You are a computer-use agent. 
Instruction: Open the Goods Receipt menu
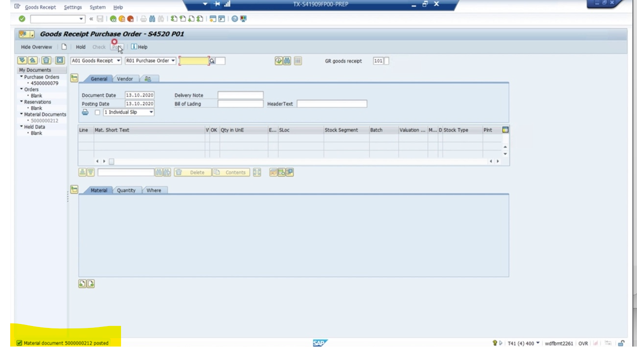40,7
